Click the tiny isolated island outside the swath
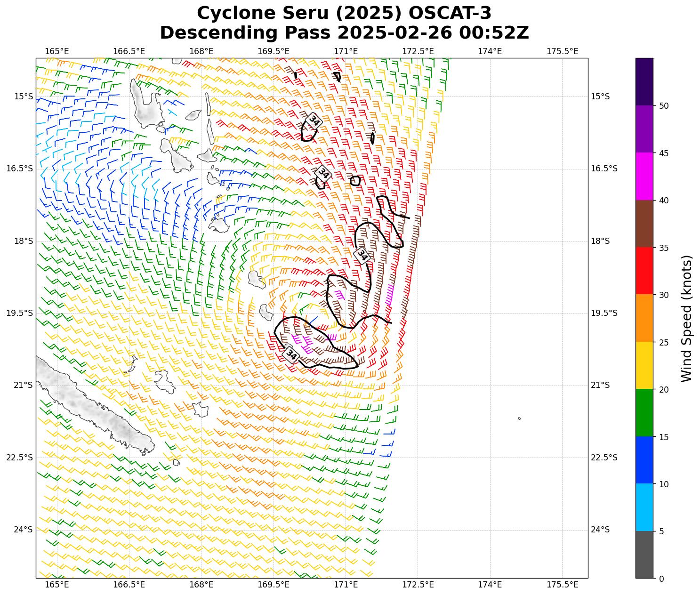This screenshot has width=700, height=595. (x=519, y=418)
